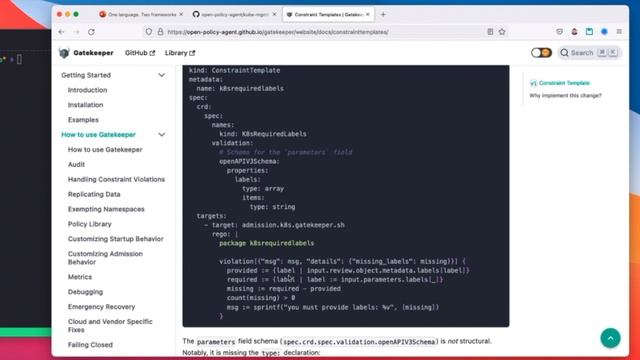Click the browser back arrow
640x360 pixels.
[61, 32]
